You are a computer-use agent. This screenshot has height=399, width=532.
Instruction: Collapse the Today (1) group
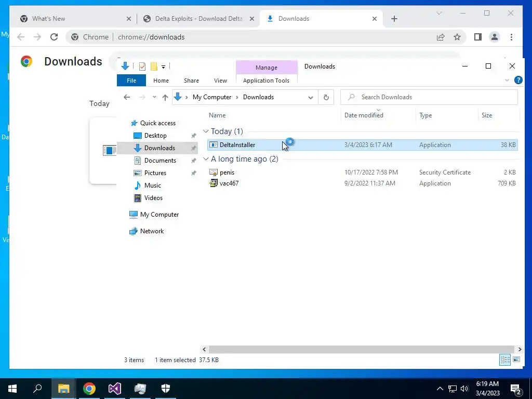(206, 131)
